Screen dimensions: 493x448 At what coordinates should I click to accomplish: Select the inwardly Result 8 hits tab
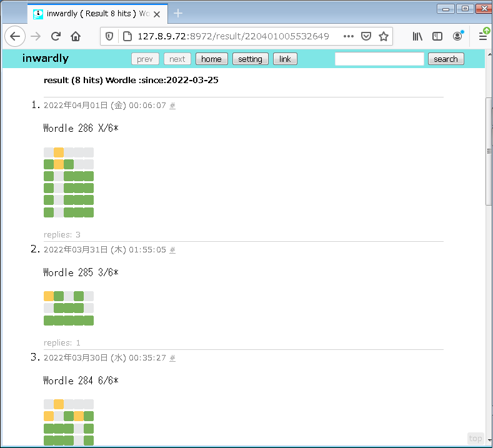point(97,14)
